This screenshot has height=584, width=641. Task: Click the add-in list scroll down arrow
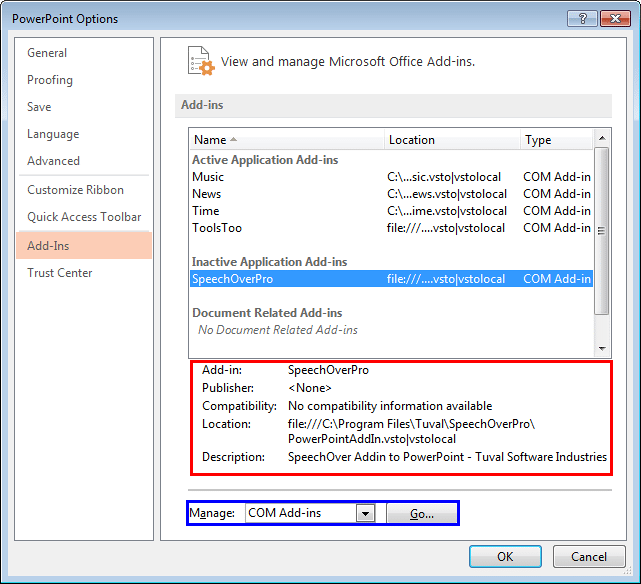tap(602, 348)
